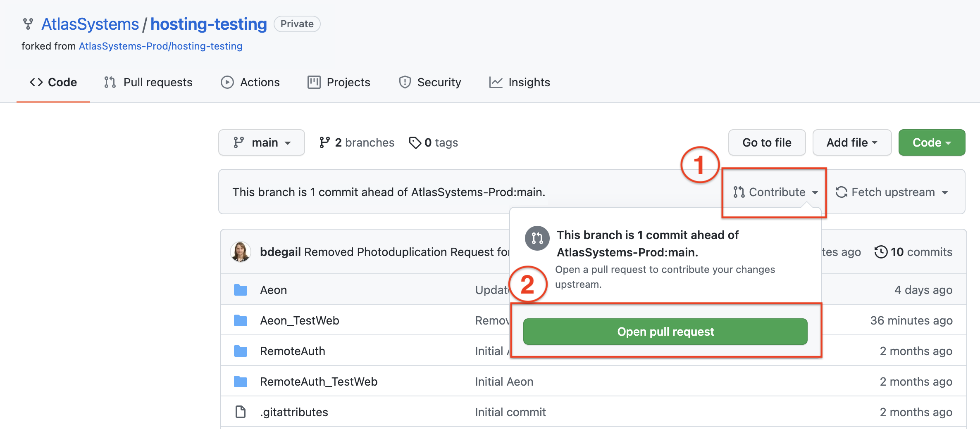Click the branch icon inside the main selector

click(238, 142)
